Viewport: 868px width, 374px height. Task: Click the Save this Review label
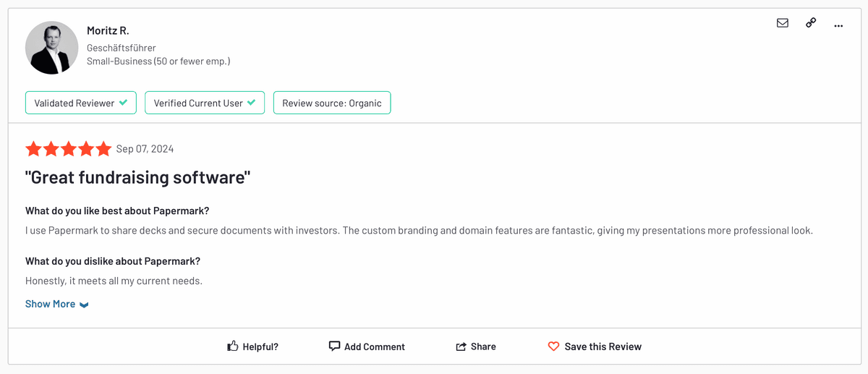coord(603,347)
